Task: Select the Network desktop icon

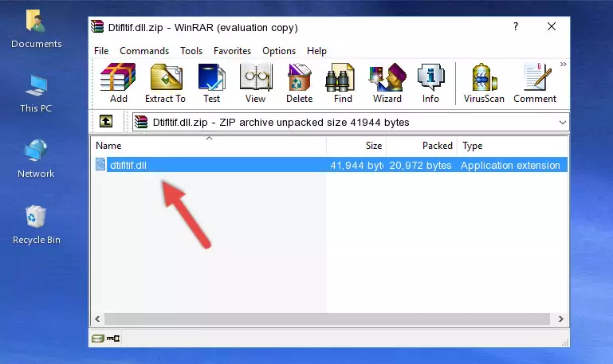Action: point(36,159)
